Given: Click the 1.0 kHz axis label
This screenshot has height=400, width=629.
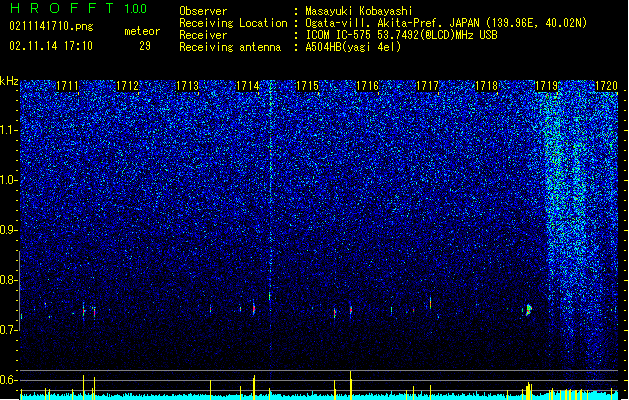Looking at the screenshot, I should 8,180.
